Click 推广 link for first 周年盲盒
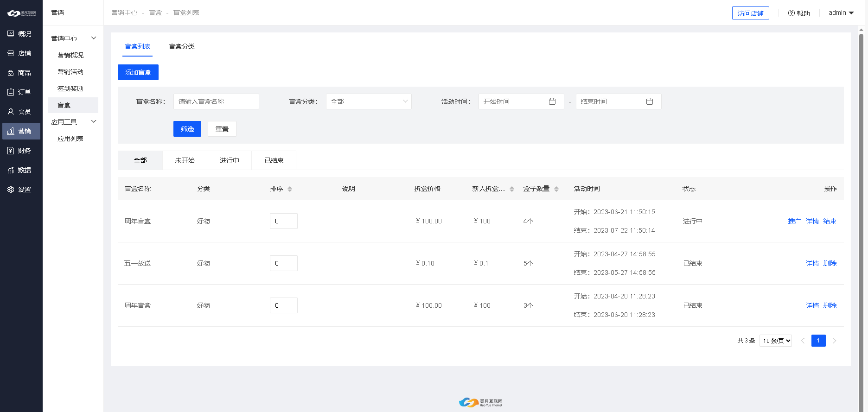The height and width of the screenshot is (412, 868). pyautogui.click(x=794, y=221)
